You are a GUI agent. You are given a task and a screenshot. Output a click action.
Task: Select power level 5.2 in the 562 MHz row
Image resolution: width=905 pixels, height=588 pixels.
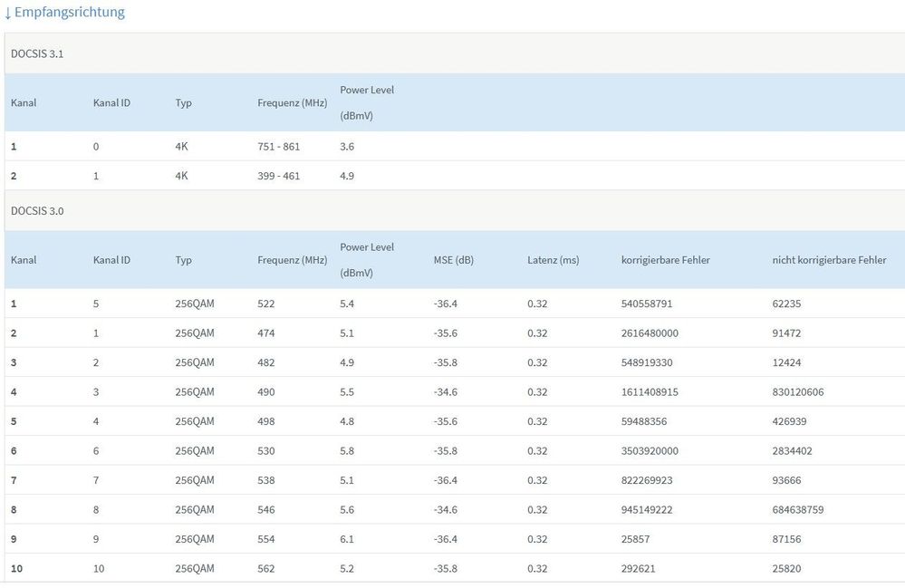(347, 568)
